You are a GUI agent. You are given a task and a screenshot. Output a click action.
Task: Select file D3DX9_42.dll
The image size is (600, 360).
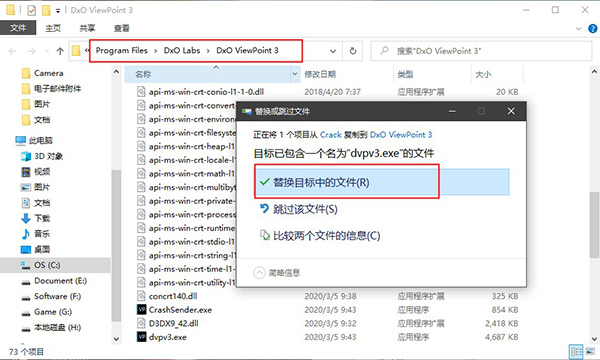tap(173, 323)
